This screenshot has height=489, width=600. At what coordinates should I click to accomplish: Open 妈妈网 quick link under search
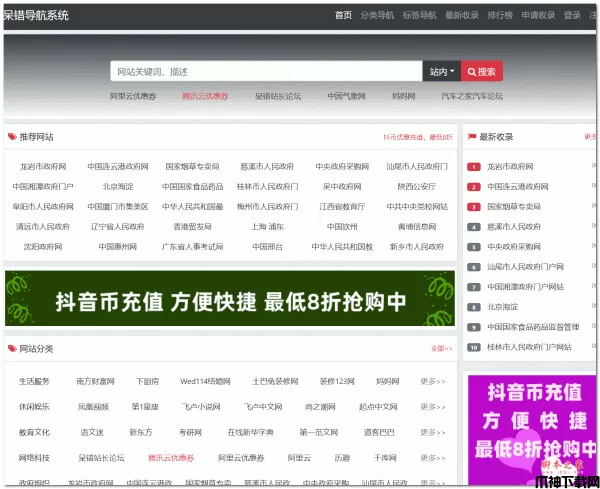[x=404, y=96]
